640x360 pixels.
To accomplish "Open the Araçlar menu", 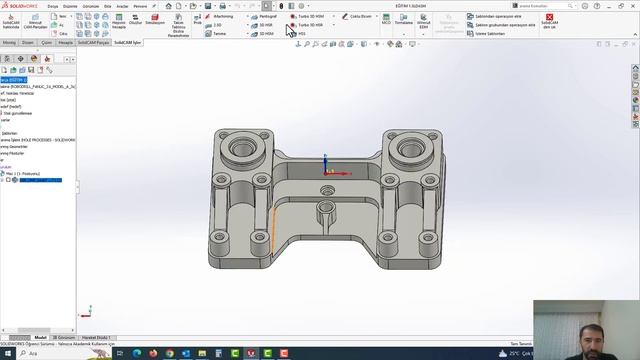I will [x=122, y=7].
